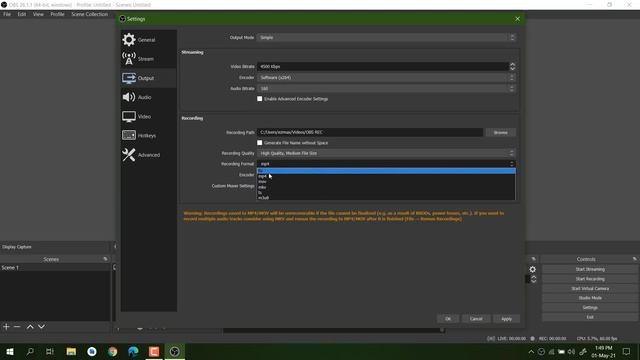The width and height of the screenshot is (640, 360).
Task: Choose mkv in Recording Format list
Action: click(x=386, y=187)
